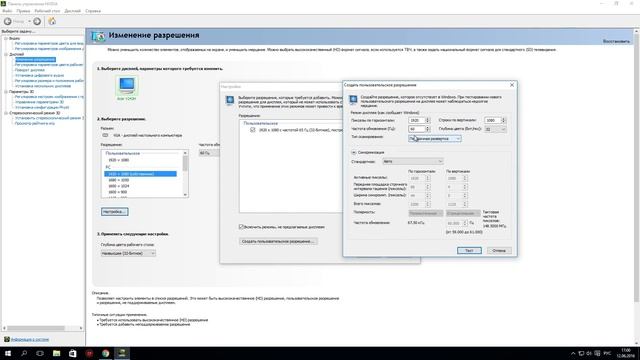The image size is (640, 360).
Task: Open taskbar Search magnifier icon
Action: (24, 353)
